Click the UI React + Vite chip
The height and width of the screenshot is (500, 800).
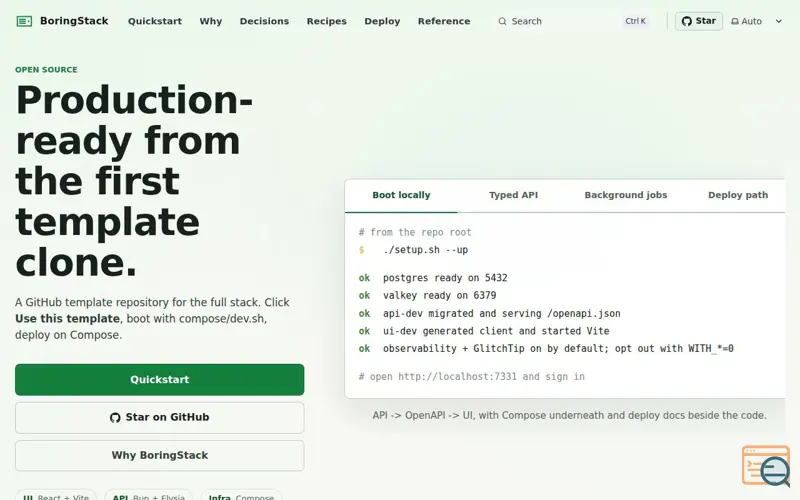(x=56, y=495)
